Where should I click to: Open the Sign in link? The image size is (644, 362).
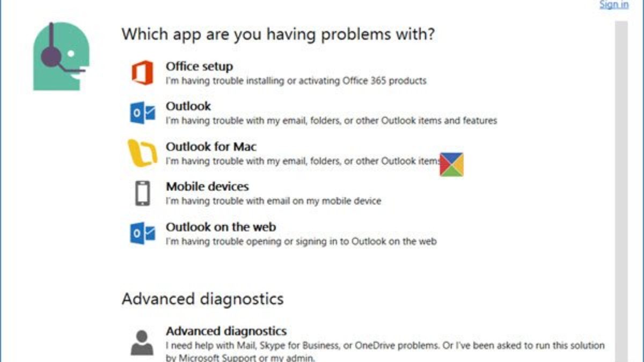[x=613, y=5]
